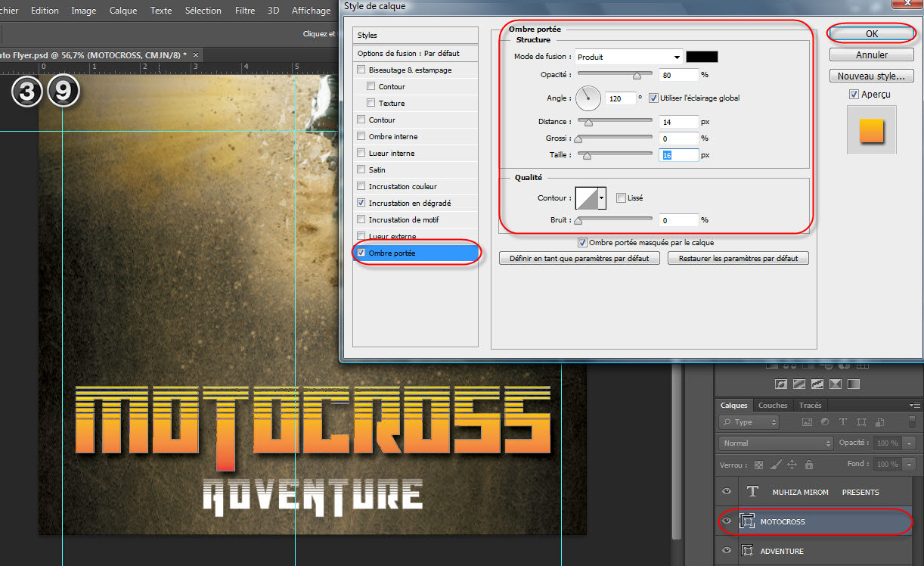Click the Taille value field showing 16
Screen dimensions: 924x566
click(678, 155)
